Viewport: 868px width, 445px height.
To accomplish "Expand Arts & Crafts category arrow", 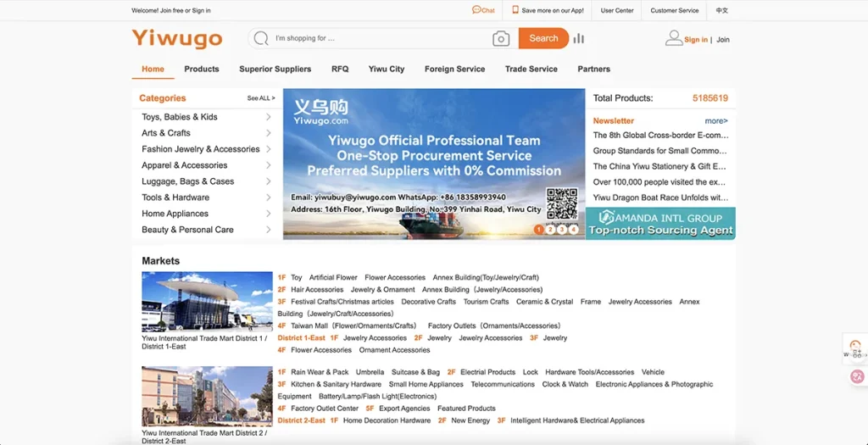I will (x=269, y=133).
